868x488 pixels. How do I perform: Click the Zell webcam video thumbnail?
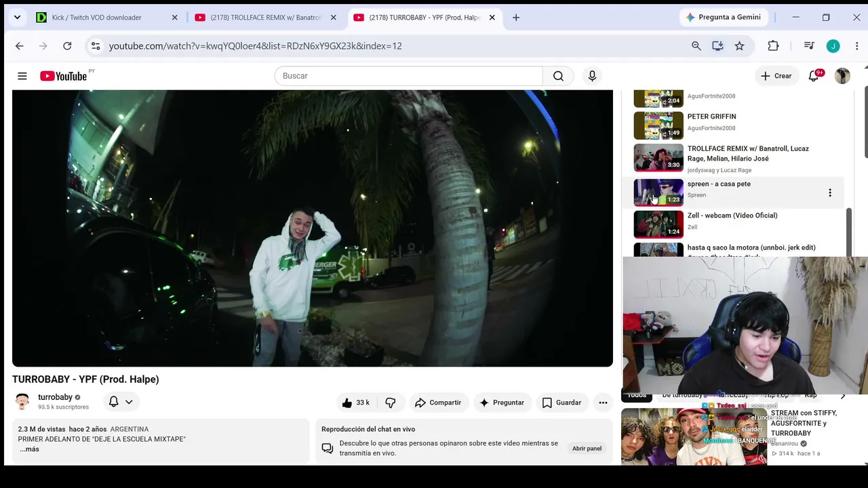(x=658, y=224)
